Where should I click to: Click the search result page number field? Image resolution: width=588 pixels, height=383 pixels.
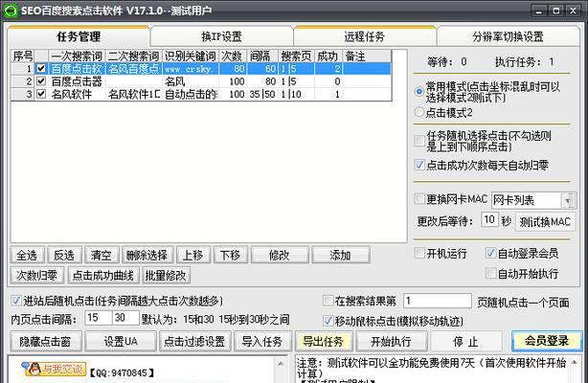(x=438, y=301)
